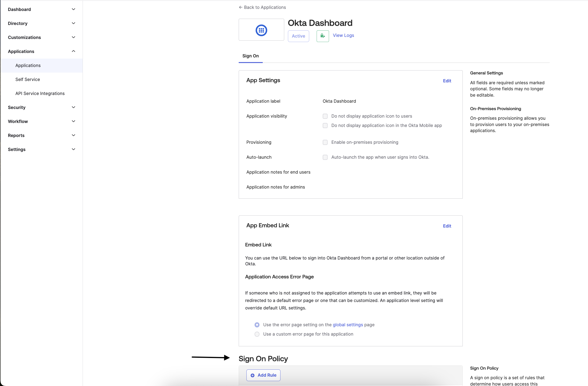Open the global settings link
588x386 pixels.
(348, 325)
